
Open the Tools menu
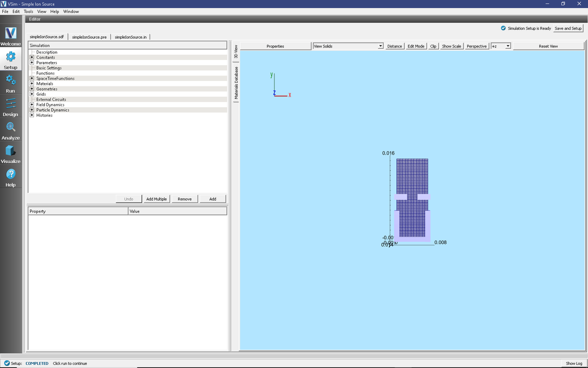(x=28, y=11)
